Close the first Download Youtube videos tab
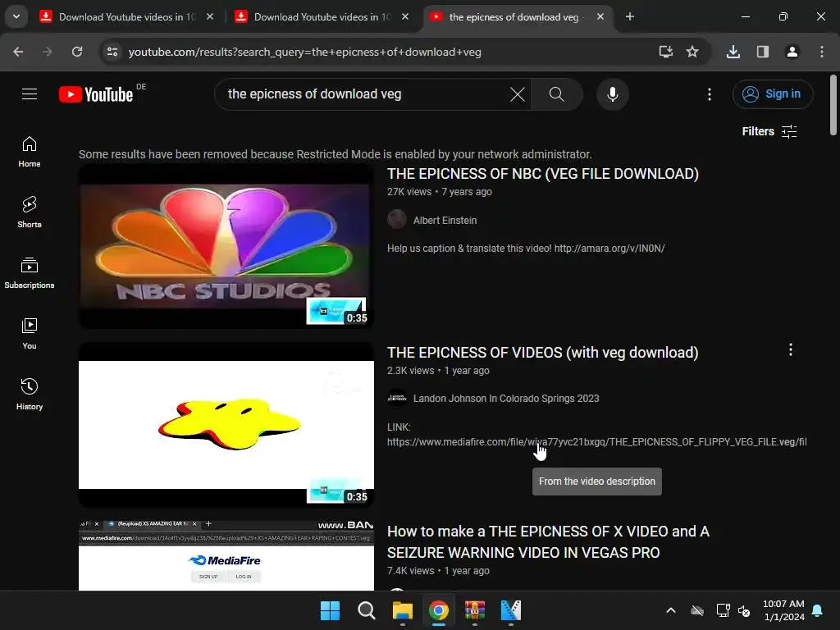The image size is (840, 630). coord(210,16)
